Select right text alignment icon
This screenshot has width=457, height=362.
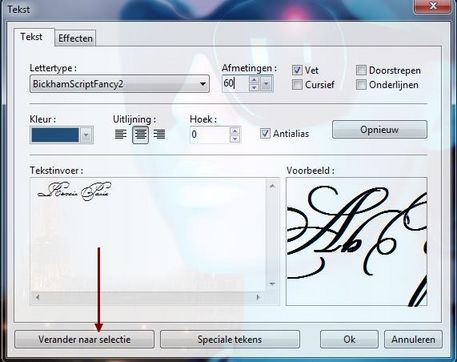[159, 134]
